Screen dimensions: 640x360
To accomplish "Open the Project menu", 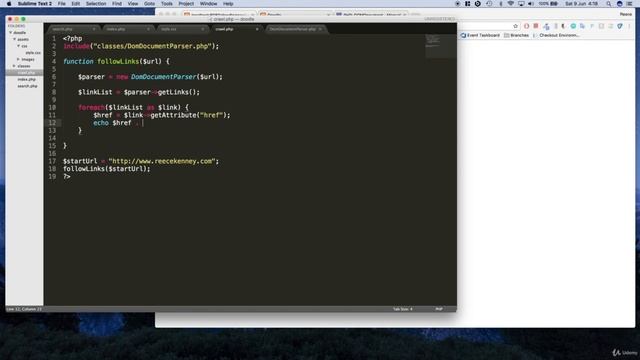I will coord(186,4).
